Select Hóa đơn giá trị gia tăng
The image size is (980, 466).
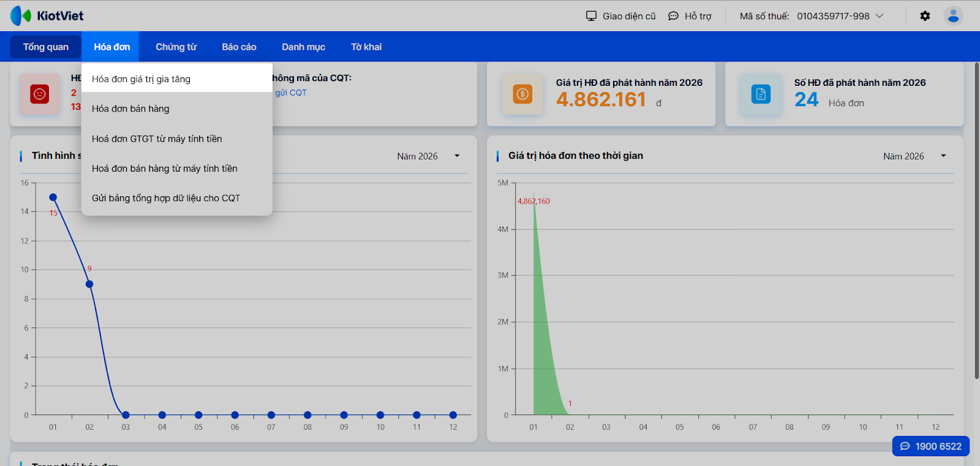point(141,79)
